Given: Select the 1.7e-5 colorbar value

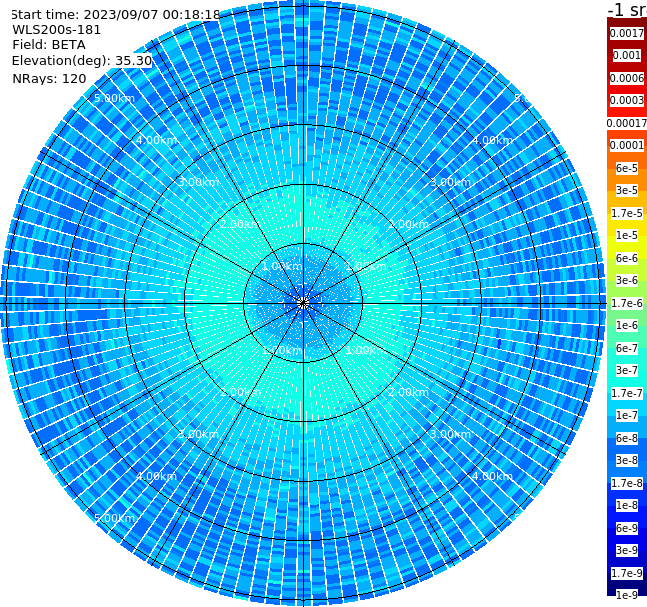Looking at the screenshot, I should point(627,213).
